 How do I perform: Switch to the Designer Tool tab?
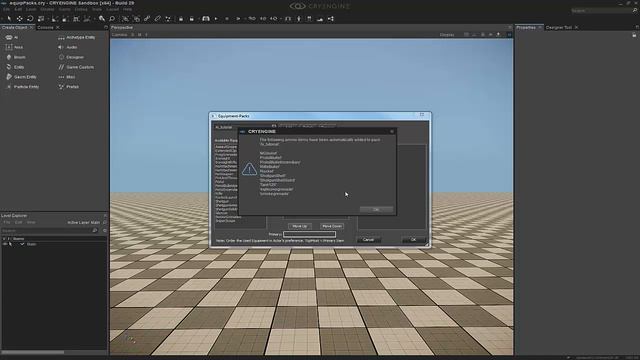tap(558, 27)
